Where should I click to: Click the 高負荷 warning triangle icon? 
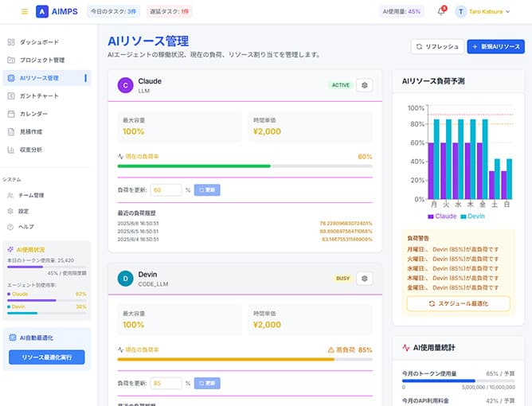(x=331, y=349)
